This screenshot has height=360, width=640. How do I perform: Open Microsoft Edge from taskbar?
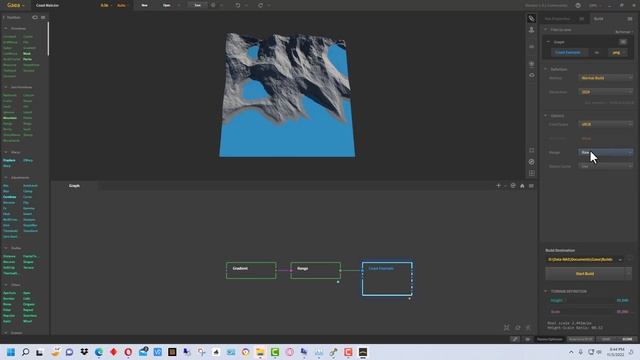tap(99, 352)
